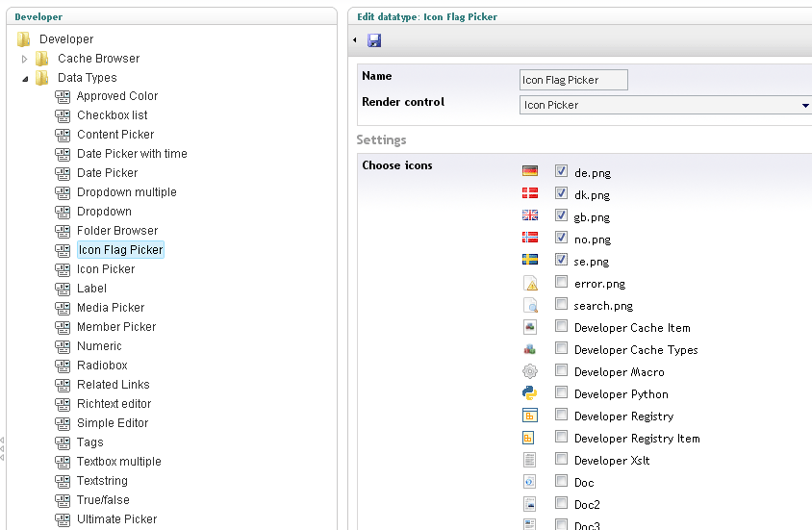812x530 pixels.
Task: Select the Member Picker data type
Action: point(116,327)
